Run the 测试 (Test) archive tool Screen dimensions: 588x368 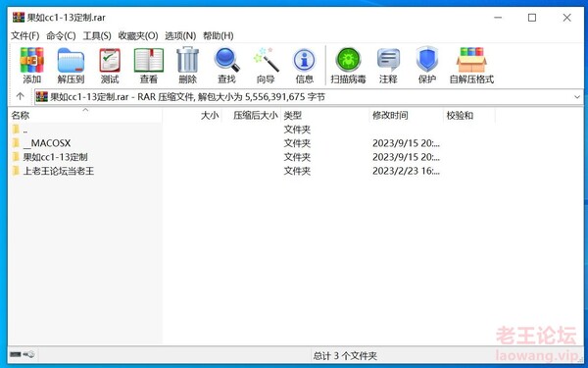(x=110, y=60)
